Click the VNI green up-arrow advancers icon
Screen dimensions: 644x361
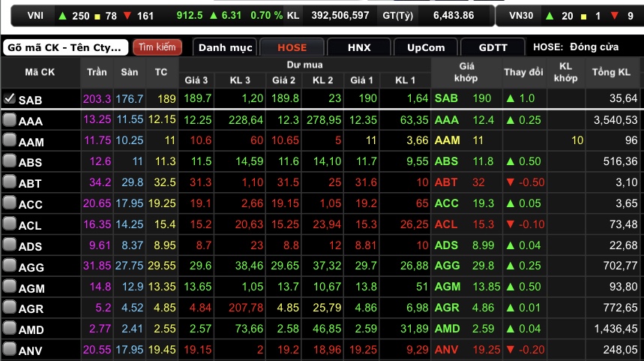click(x=62, y=16)
